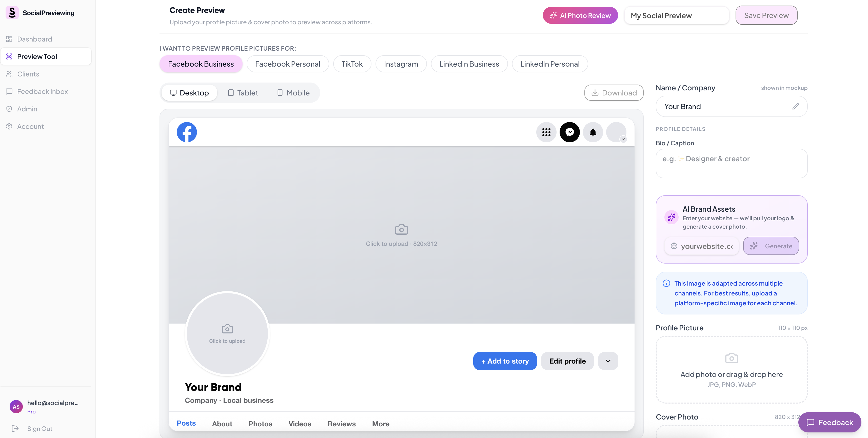Viewport: 868px width, 438px height.
Task: Click the Your Brand name input
Action: tap(731, 107)
